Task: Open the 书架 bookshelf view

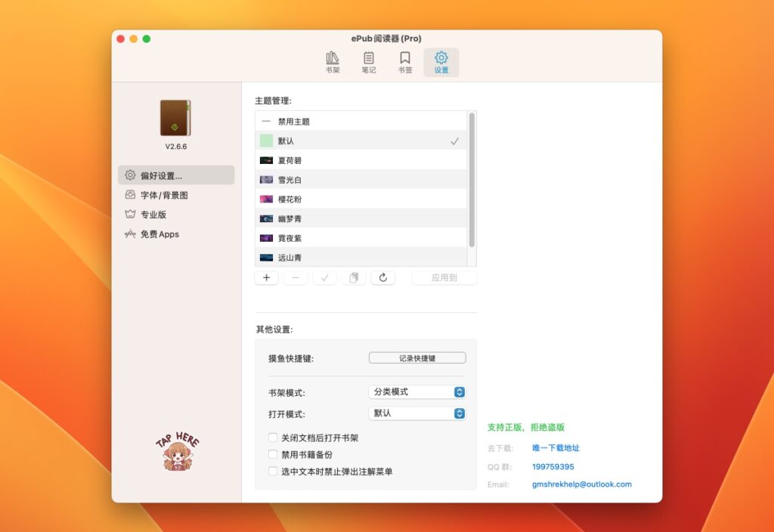Action: click(x=332, y=60)
